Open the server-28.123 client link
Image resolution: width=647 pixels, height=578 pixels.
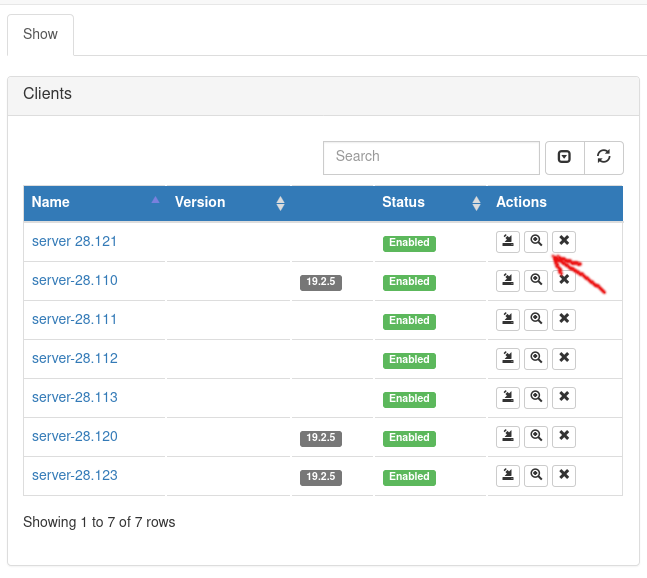tap(75, 476)
